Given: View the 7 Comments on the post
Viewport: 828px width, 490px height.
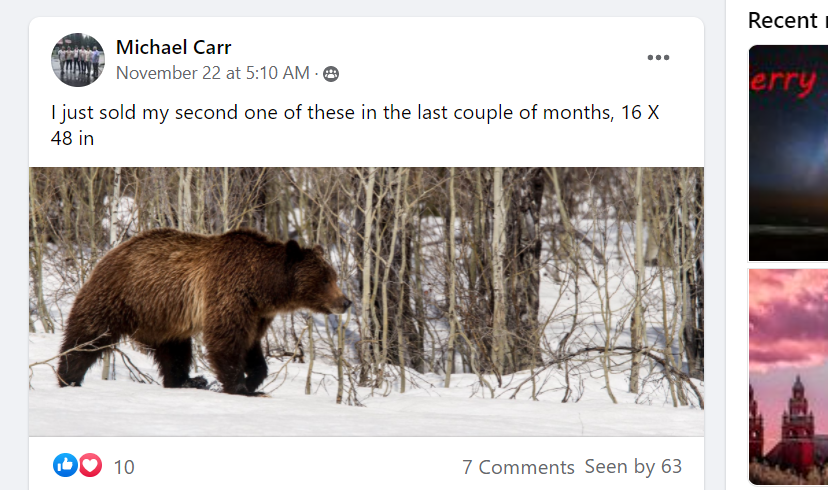Looking at the screenshot, I should [518, 467].
